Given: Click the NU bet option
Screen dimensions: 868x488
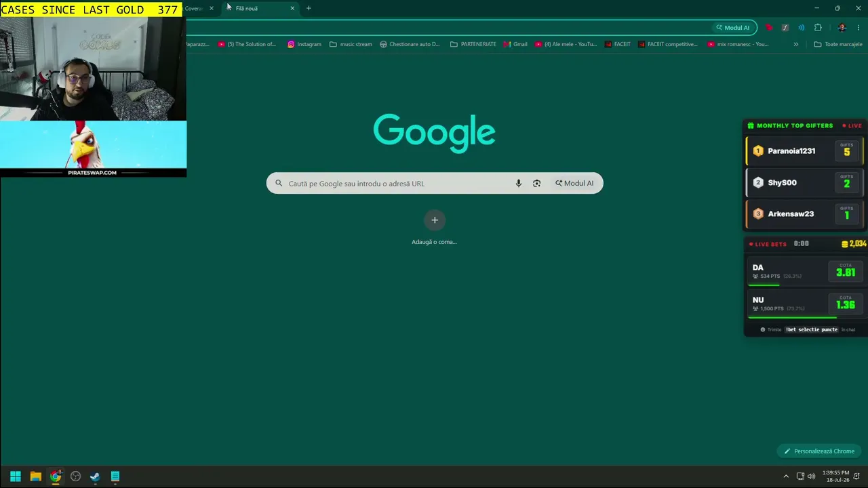Looking at the screenshot, I should tap(806, 304).
